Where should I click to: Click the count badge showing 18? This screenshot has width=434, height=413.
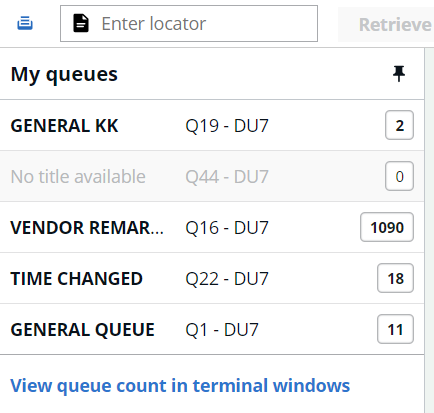[395, 278]
